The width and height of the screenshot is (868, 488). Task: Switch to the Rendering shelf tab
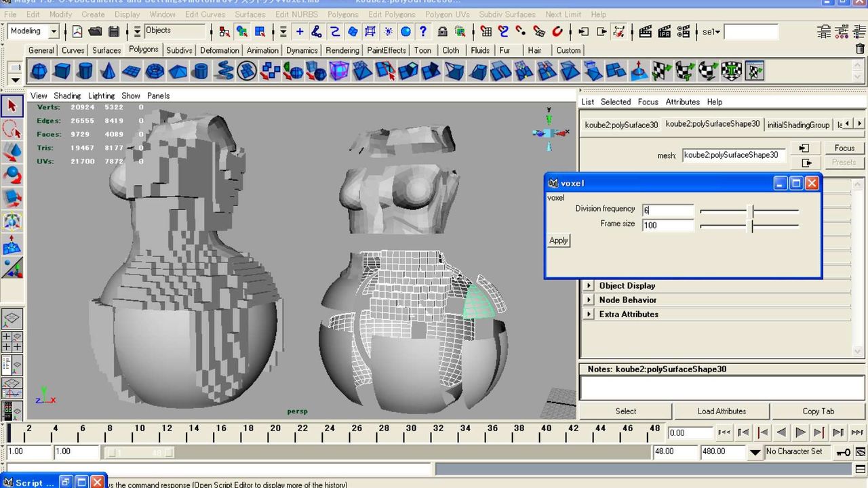click(342, 50)
